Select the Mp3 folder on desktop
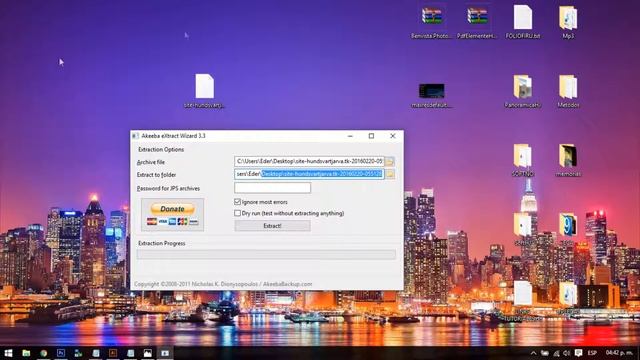640x360 pixels. 568,22
